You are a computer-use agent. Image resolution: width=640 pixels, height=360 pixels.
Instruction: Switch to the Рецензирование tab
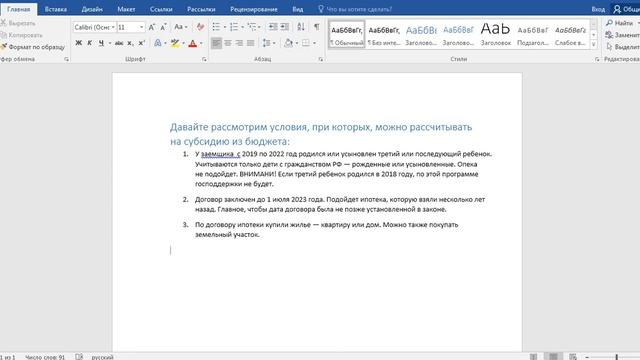click(253, 9)
